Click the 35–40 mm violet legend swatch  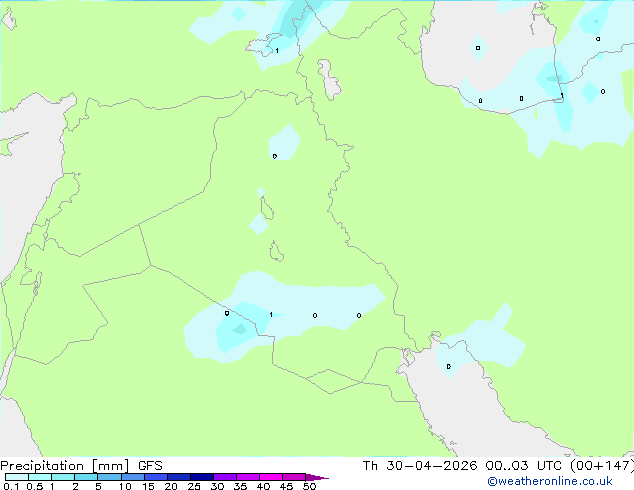248,477
